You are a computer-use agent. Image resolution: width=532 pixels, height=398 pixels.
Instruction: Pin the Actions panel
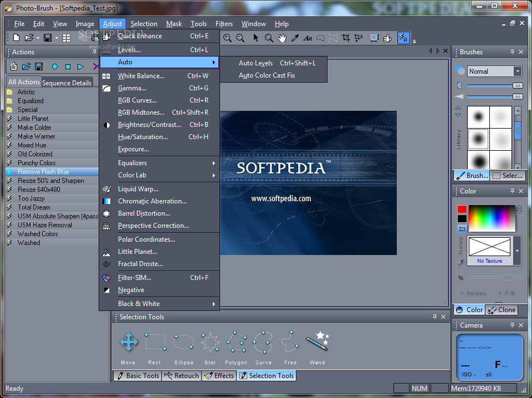94,52
